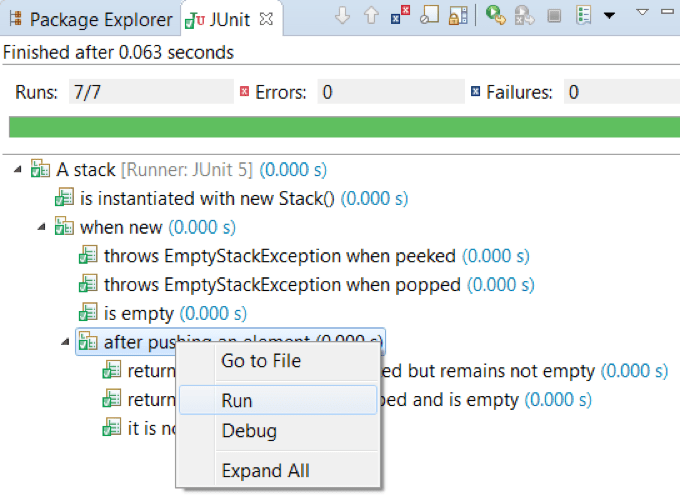Close the JUnit tab
Screen dimensions: 680x501
coord(266,19)
